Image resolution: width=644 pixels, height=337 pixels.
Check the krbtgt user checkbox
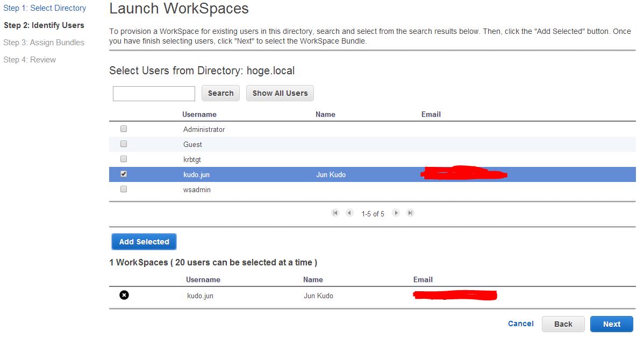click(x=123, y=158)
